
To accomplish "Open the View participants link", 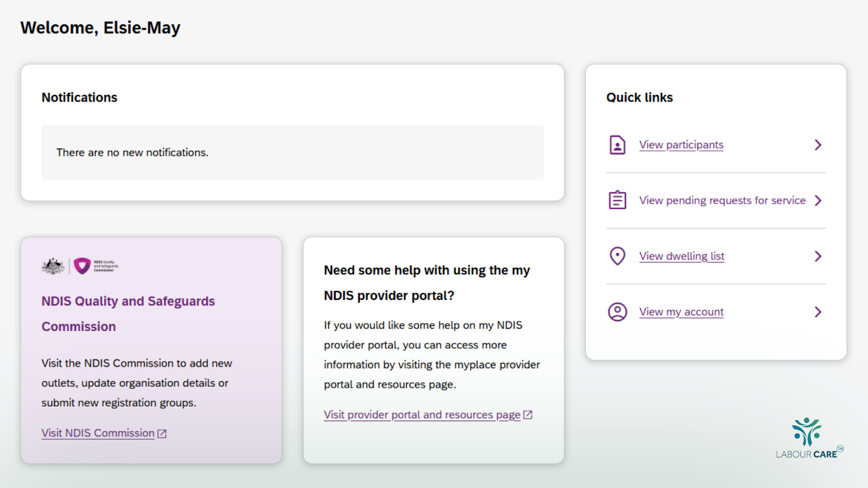I will tap(681, 145).
